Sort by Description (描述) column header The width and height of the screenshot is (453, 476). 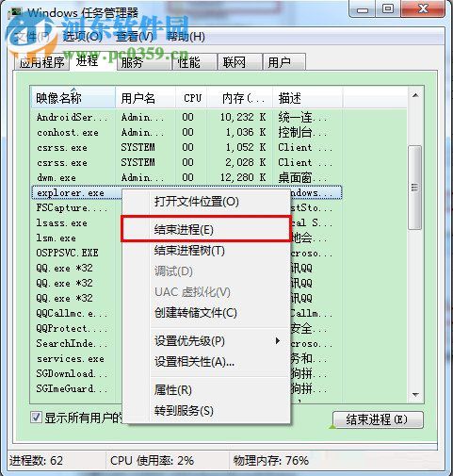point(307,98)
